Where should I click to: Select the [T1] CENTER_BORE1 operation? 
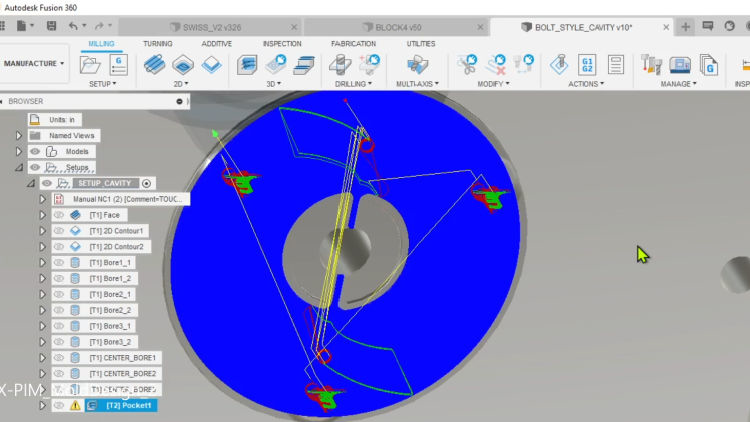coord(122,358)
